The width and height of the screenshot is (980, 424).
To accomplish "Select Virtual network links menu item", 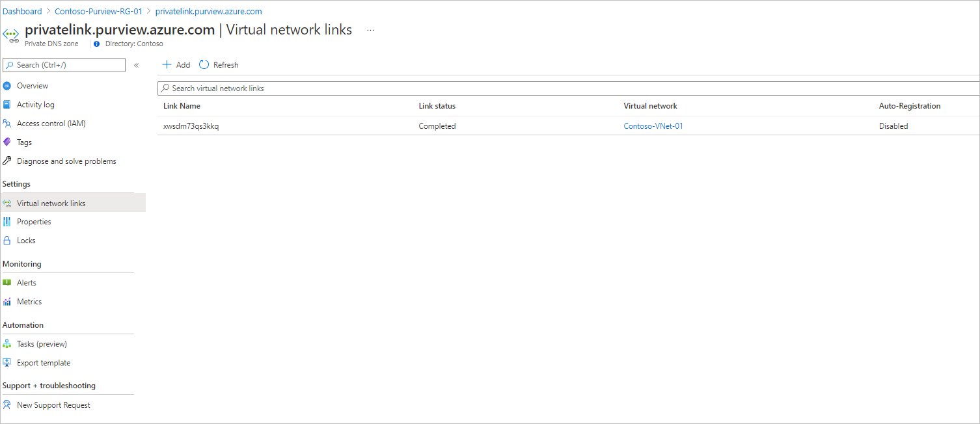I will [x=51, y=204].
